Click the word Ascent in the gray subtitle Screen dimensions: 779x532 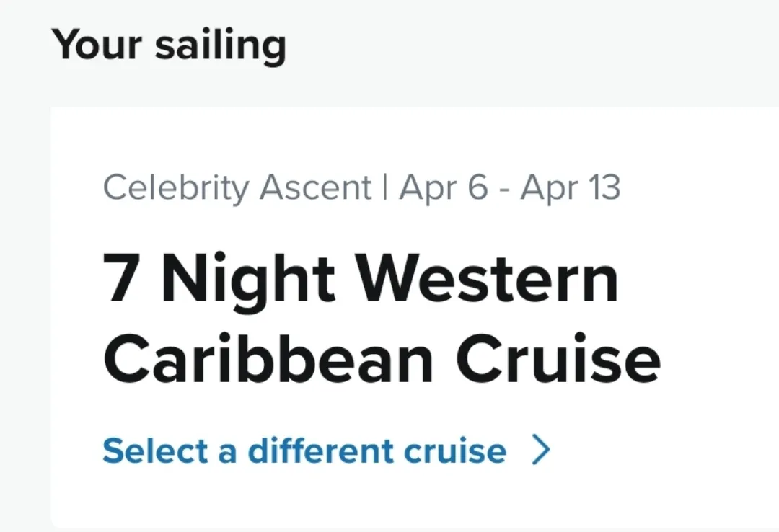coord(315,188)
